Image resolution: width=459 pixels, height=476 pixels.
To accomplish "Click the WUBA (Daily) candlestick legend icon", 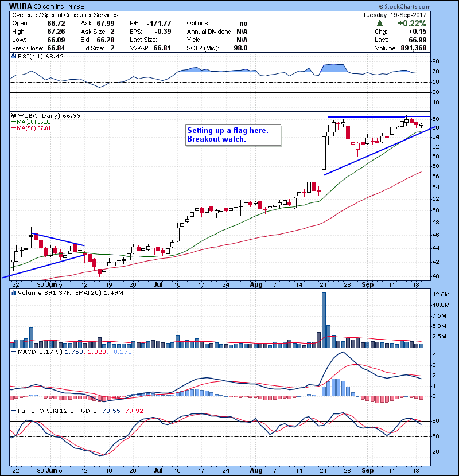I will 13,115.
